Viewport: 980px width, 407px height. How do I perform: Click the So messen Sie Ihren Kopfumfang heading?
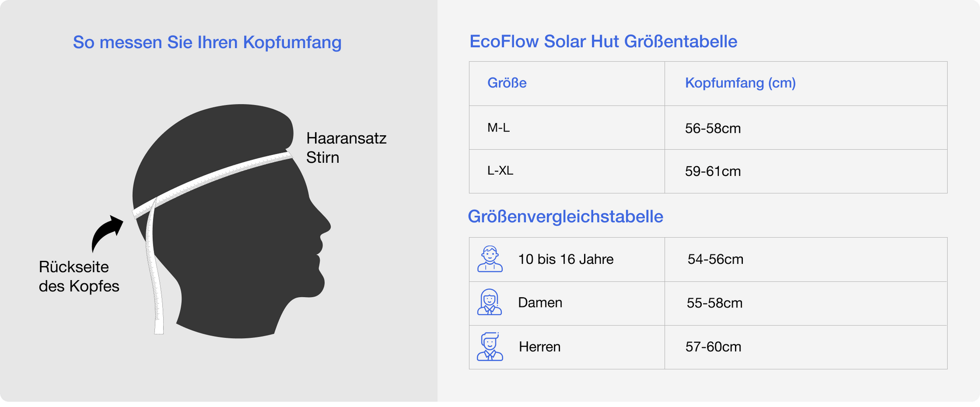(207, 42)
